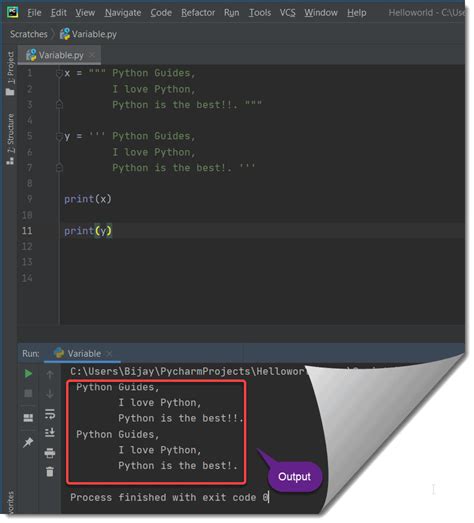Viewport: 474px width, 523px height.
Task: Open the Navigate menu
Action: [x=123, y=13]
